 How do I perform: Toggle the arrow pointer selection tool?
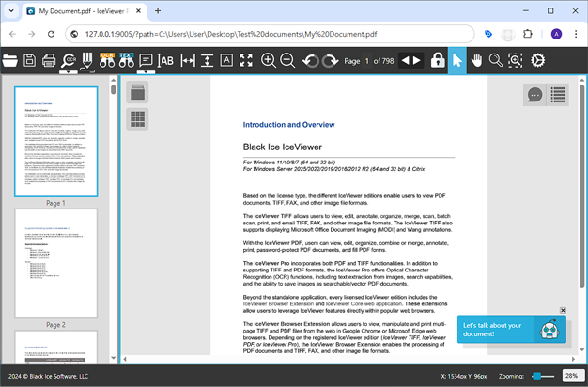457,61
